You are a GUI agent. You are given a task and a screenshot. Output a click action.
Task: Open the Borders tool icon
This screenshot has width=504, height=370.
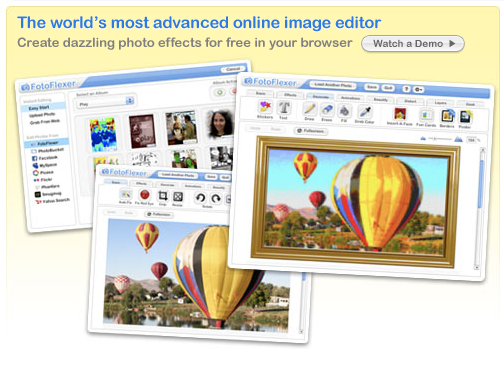447,116
